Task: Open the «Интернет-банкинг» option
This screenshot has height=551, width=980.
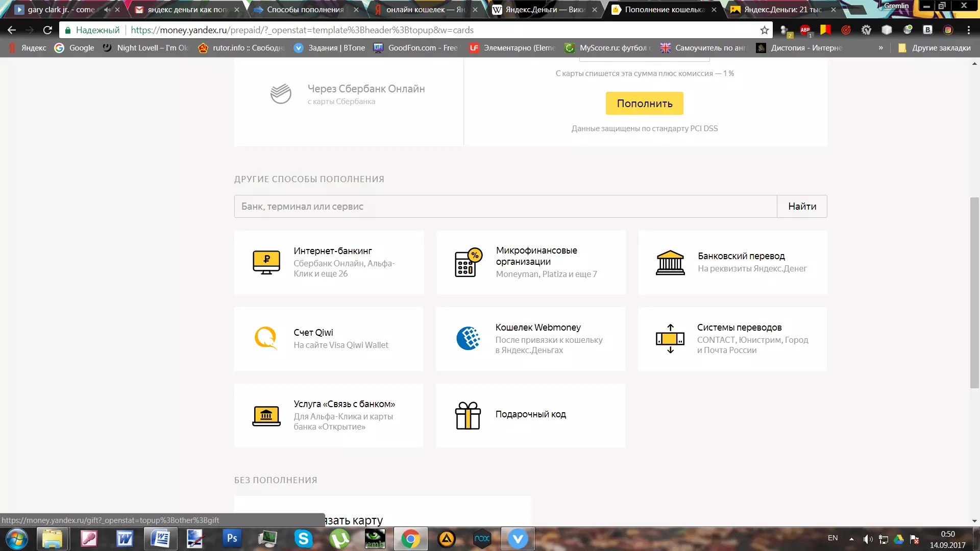Action: [x=329, y=262]
